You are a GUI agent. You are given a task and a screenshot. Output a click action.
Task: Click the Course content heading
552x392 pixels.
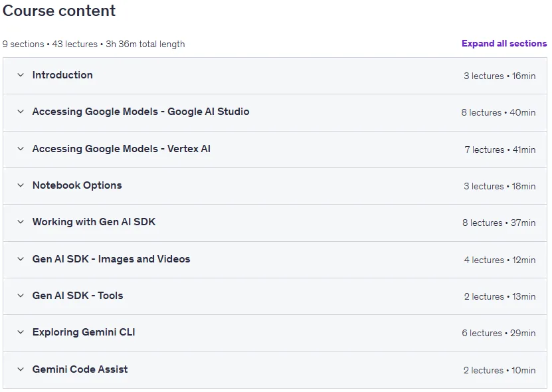point(59,11)
